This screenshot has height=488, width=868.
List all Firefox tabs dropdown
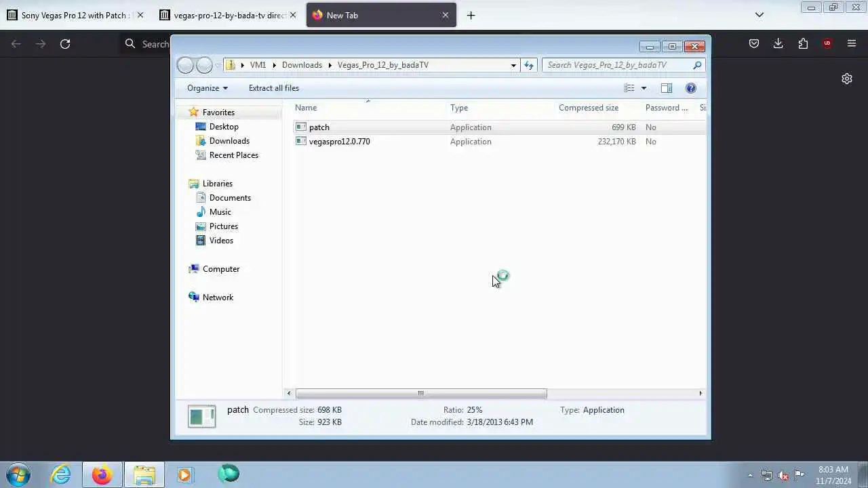pyautogui.click(x=759, y=15)
